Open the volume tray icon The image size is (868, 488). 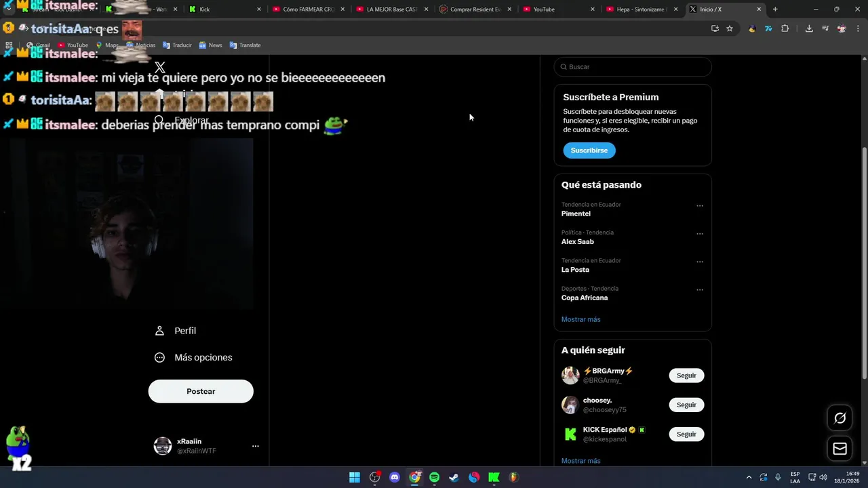825,477
